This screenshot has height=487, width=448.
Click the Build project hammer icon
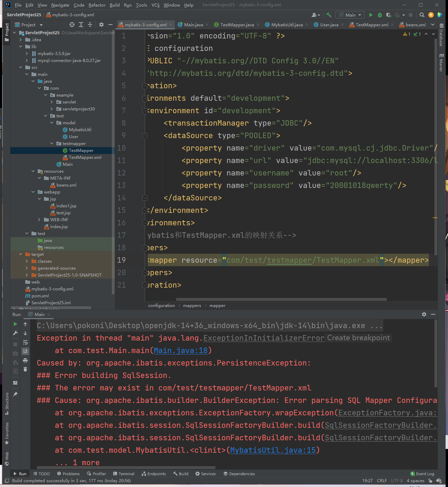[329, 15]
